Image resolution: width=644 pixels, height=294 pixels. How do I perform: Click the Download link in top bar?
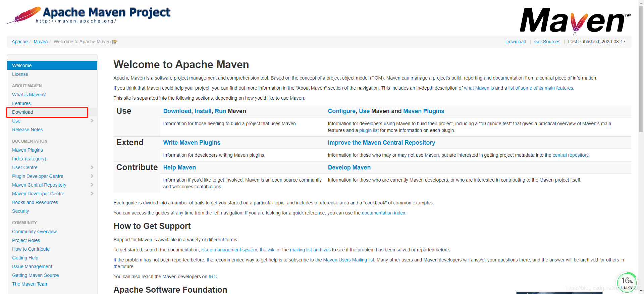click(x=516, y=42)
